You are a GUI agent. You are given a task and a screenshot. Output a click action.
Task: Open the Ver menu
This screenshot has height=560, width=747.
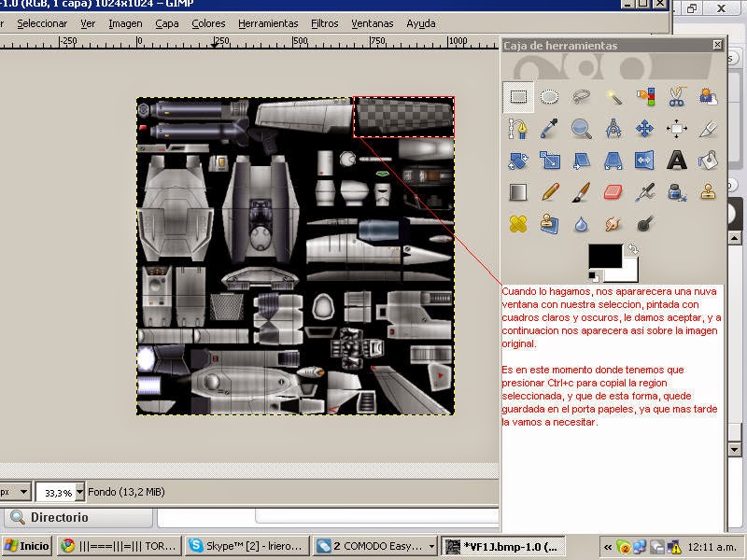[88, 23]
